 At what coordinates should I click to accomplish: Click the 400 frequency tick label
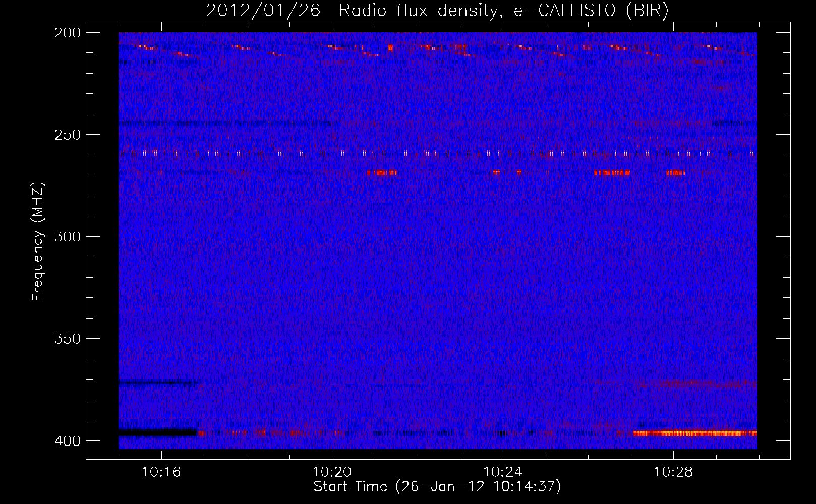click(68, 440)
